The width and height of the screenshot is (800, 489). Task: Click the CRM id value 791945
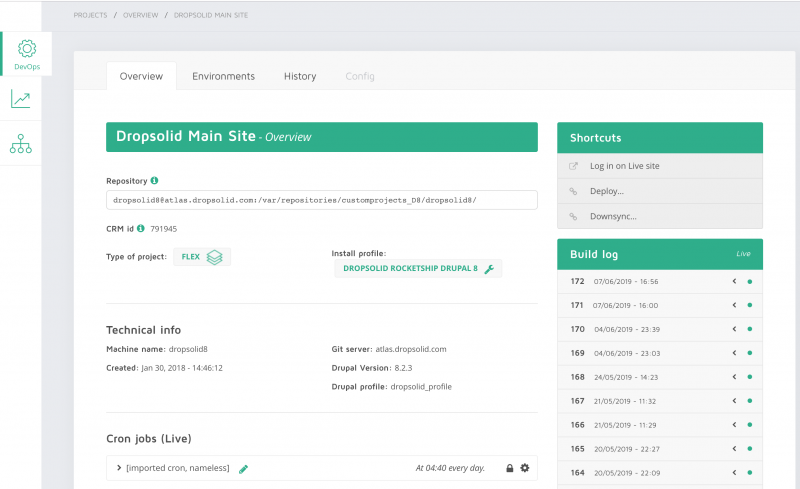163,229
